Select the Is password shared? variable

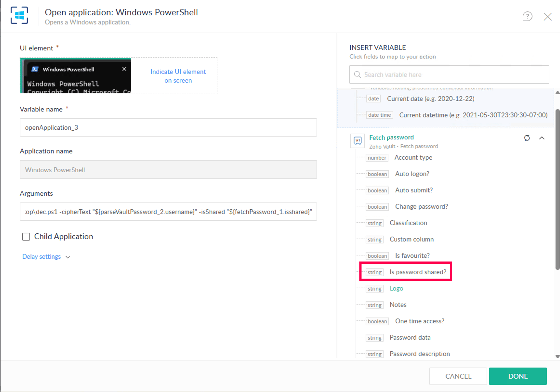[418, 272]
